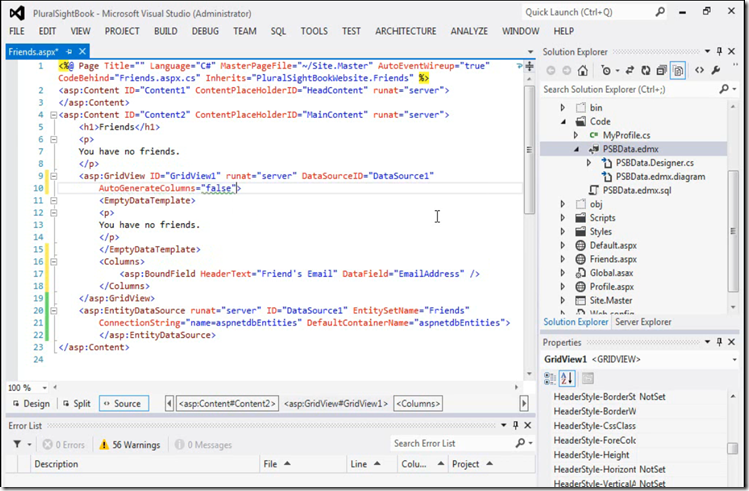
Task: Collapse the Code folder in Solution Explorer
Action: [563, 122]
